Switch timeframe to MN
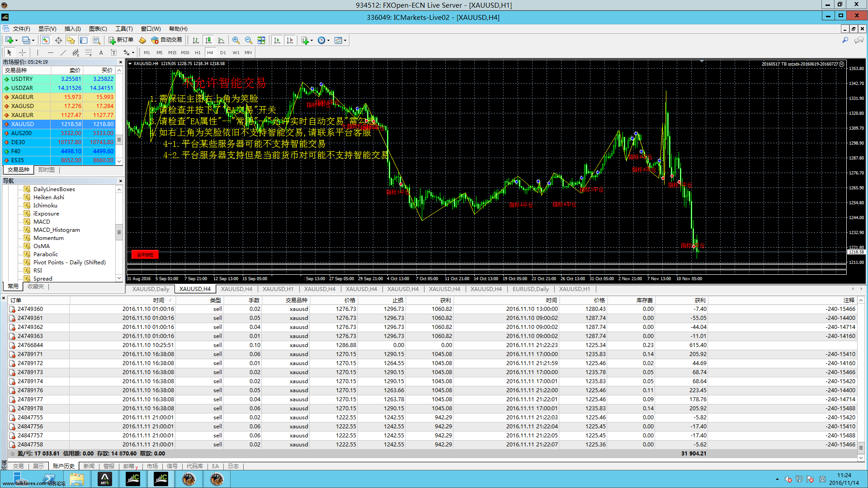Screen dimensions: 868x488 click(x=248, y=52)
